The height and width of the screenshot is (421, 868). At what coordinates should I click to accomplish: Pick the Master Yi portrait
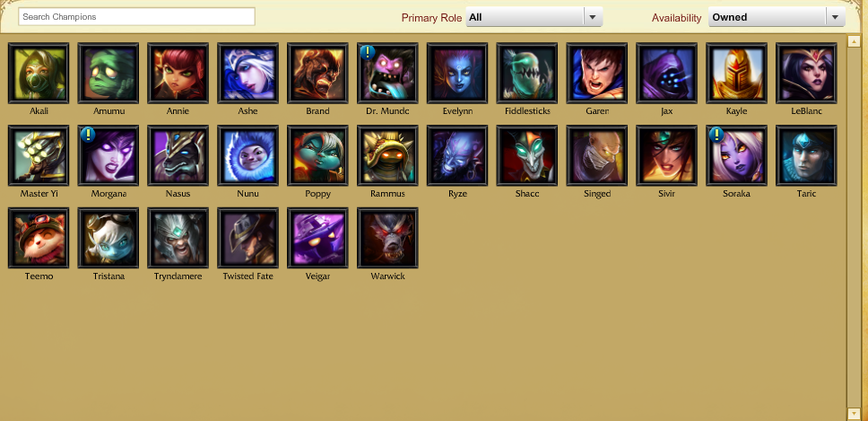39,155
